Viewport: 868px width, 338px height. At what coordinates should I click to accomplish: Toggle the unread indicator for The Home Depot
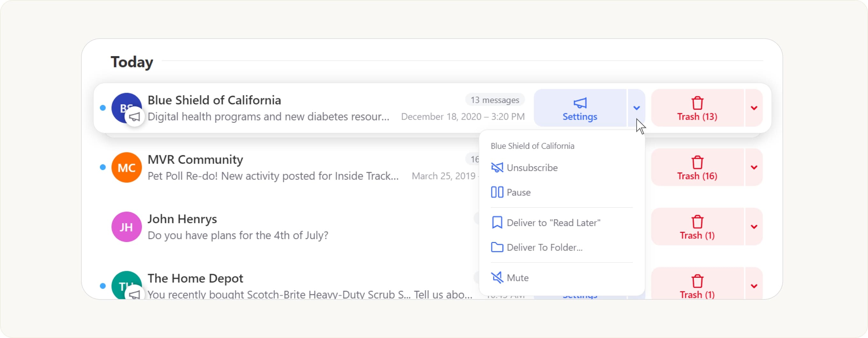(102, 286)
